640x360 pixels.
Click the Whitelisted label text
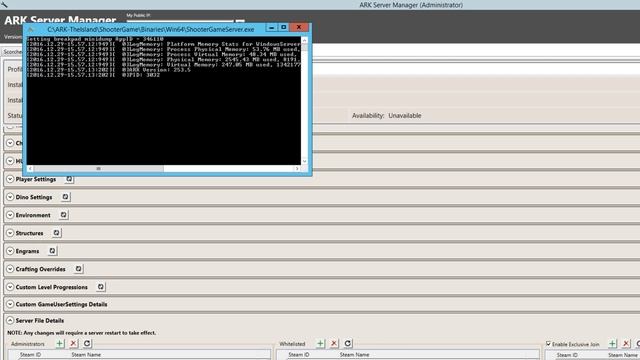(292, 344)
